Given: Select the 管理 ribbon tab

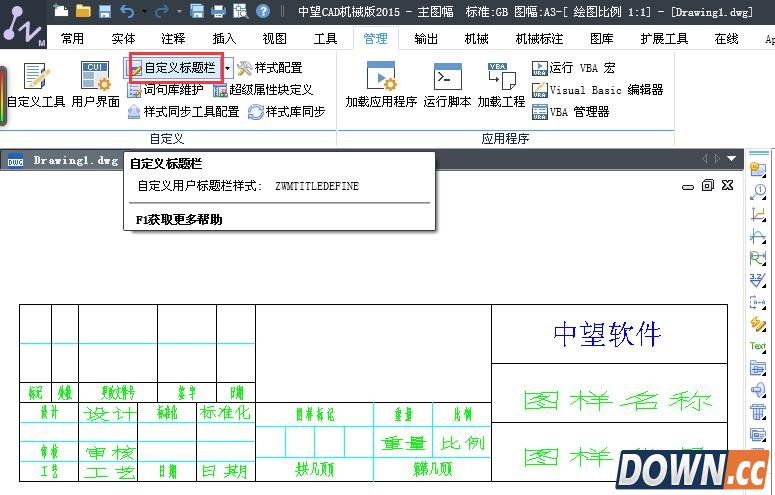Looking at the screenshot, I should click(376, 39).
